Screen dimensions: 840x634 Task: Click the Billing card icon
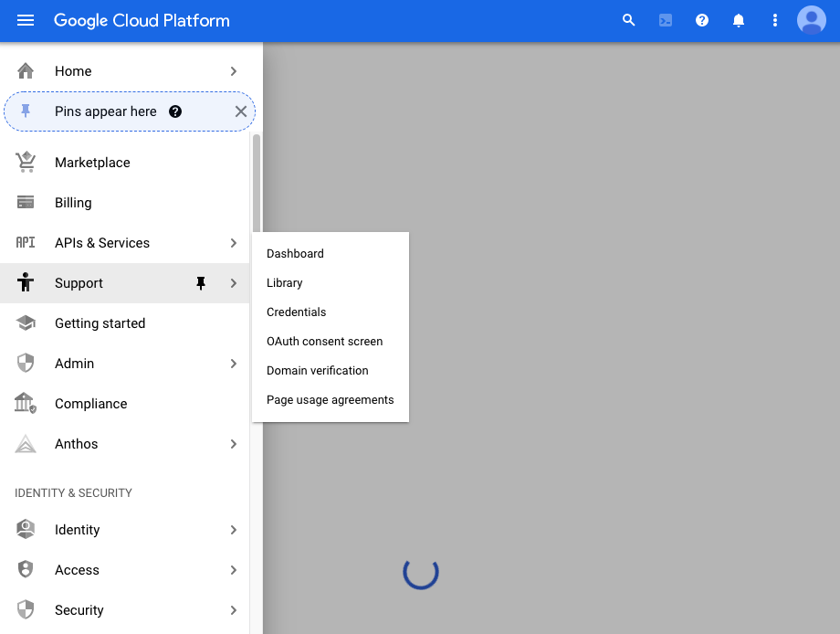click(26, 202)
